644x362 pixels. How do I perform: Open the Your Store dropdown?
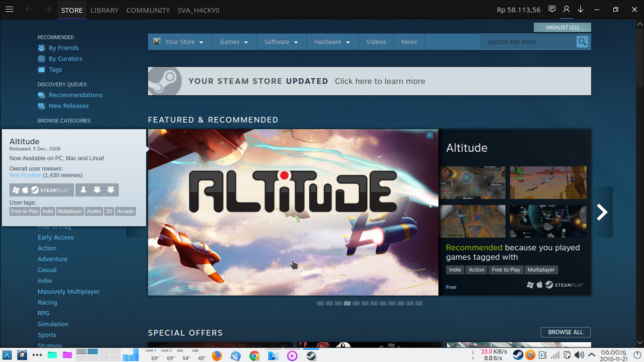coord(180,41)
